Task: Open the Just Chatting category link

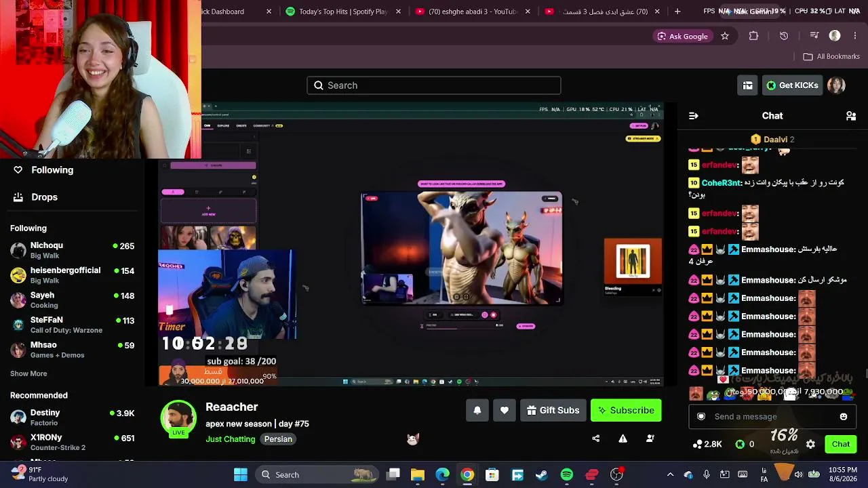Action: [x=231, y=439]
